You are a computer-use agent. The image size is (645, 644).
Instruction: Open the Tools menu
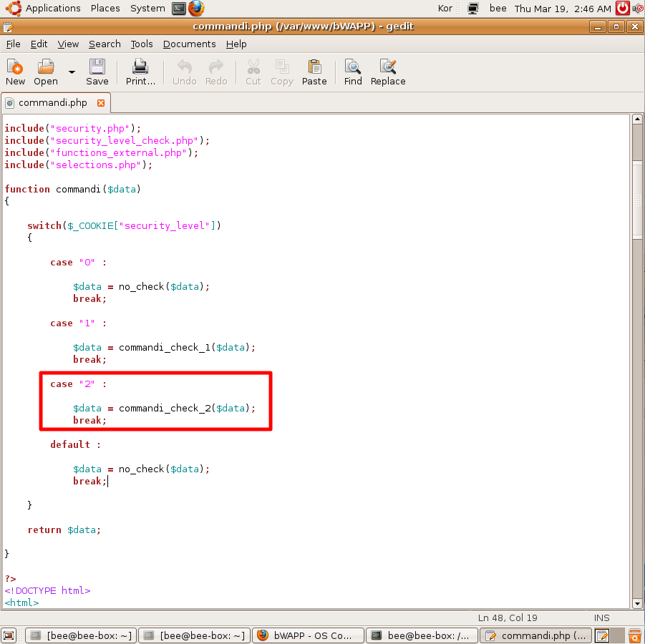(x=142, y=44)
